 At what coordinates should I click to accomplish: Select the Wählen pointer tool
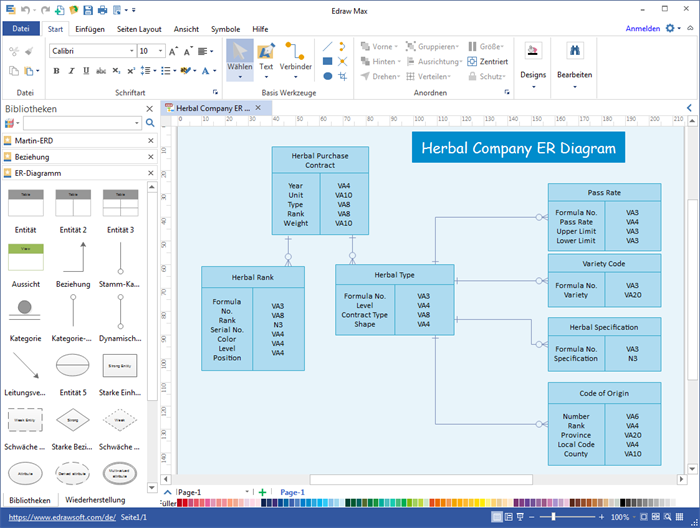239,58
